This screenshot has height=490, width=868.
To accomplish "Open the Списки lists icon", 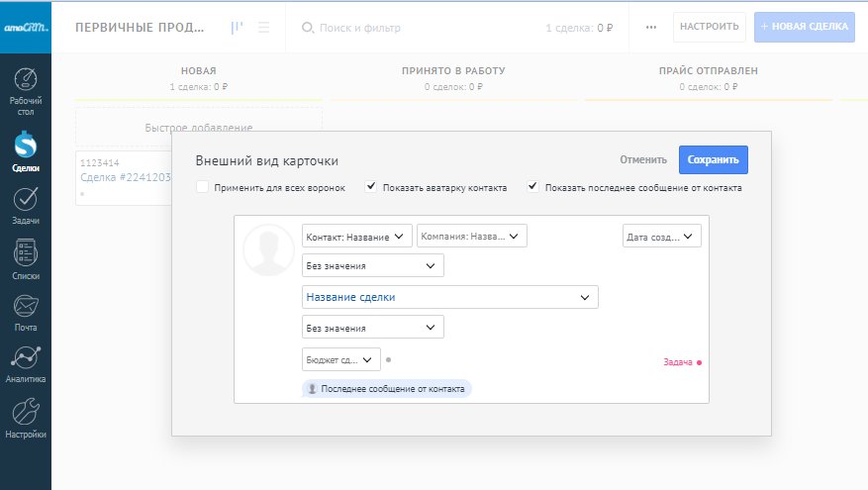I will [26, 254].
